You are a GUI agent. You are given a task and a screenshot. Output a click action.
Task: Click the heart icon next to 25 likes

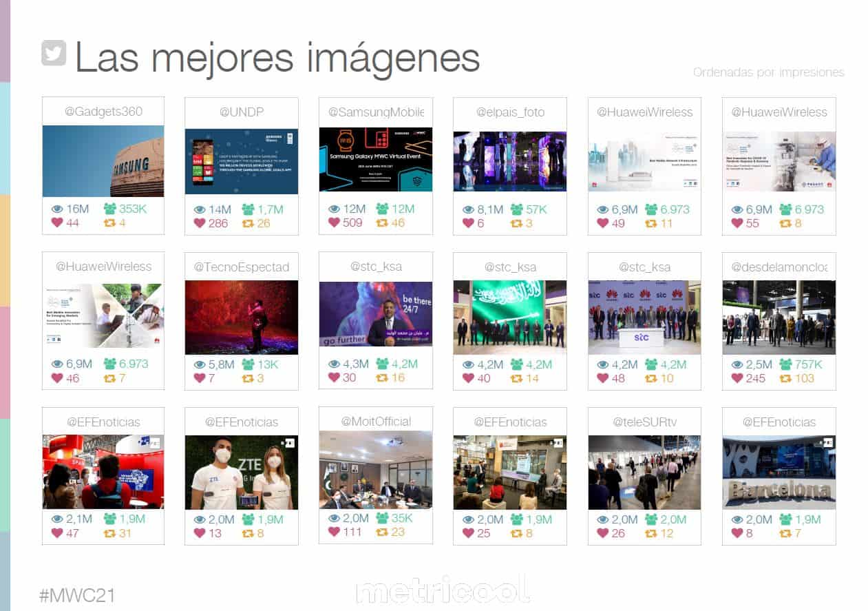point(468,532)
